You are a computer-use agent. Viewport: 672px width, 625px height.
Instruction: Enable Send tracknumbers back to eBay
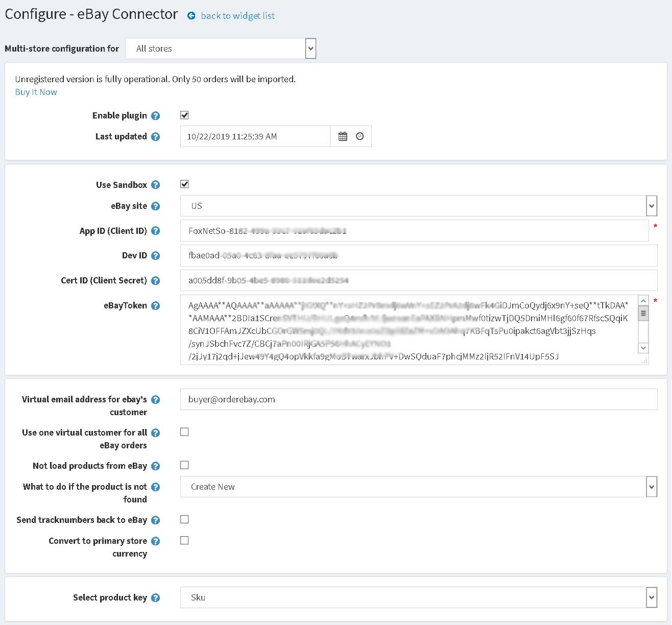(184, 519)
